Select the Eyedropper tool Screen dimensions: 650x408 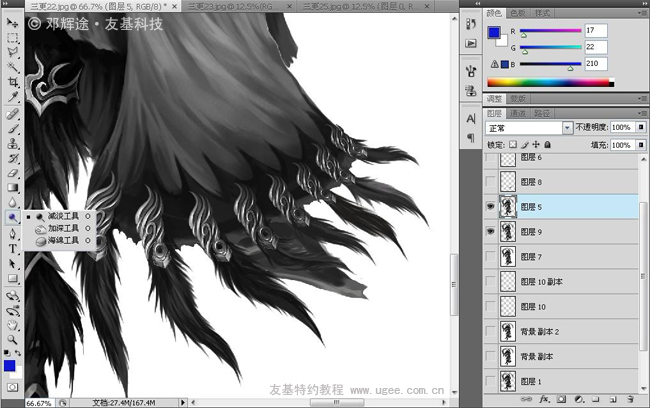click(x=12, y=97)
